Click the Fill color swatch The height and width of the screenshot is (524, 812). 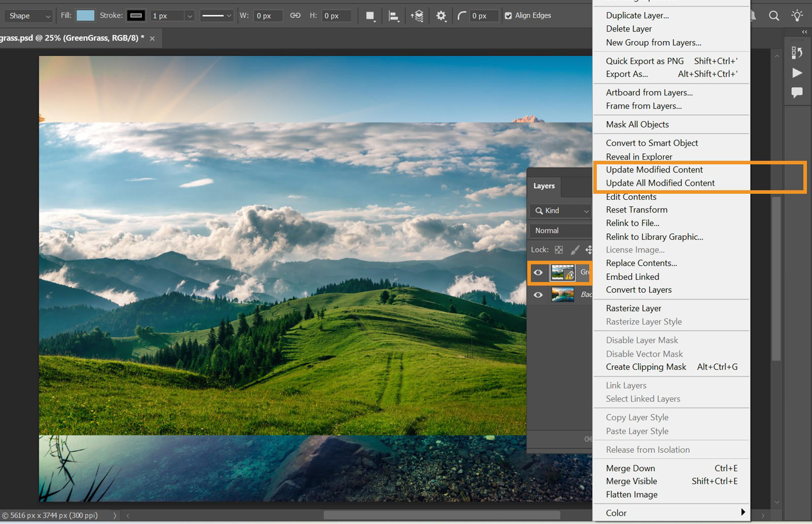coord(85,15)
